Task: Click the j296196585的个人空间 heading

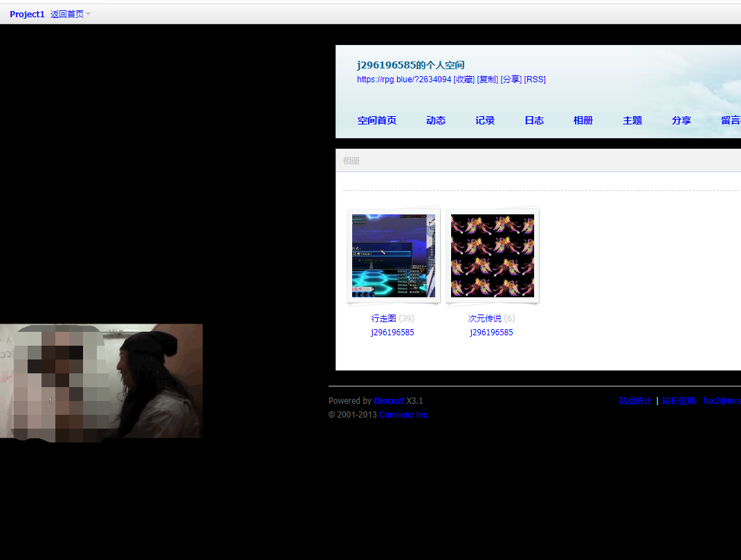Action: [411, 65]
